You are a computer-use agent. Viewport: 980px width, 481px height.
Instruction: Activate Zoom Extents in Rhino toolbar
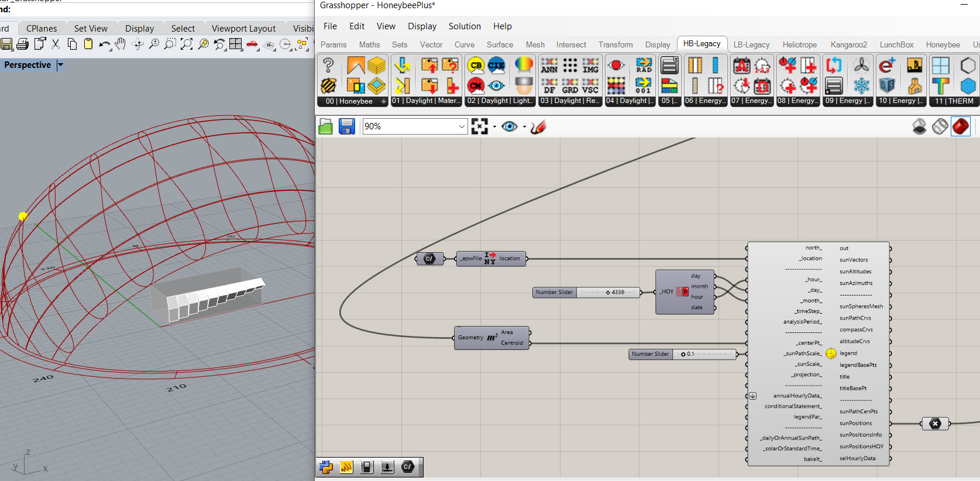187,44
